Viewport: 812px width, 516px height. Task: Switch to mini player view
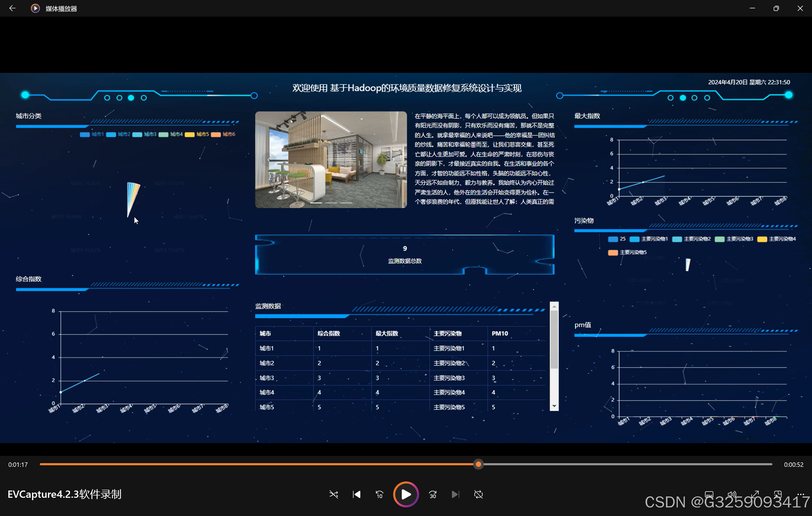pos(778,494)
